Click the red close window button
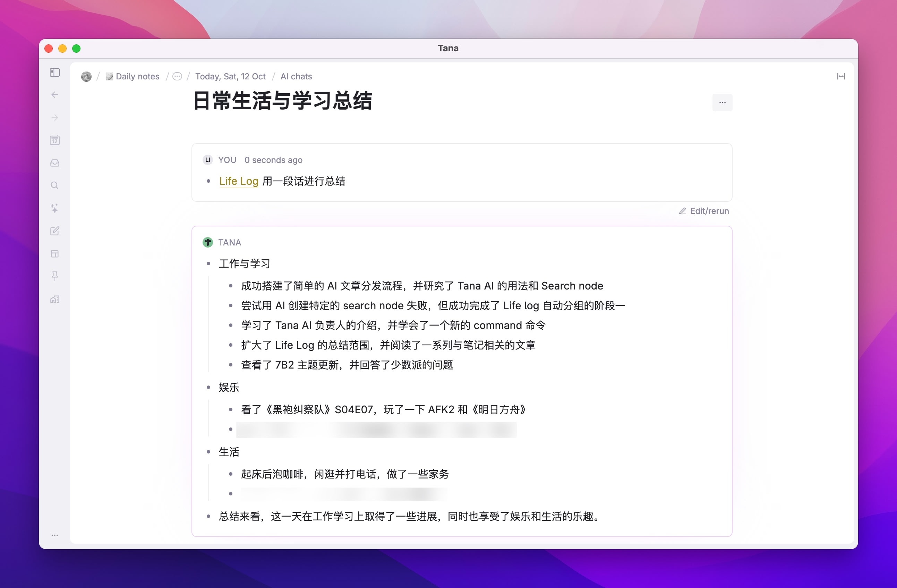897x588 pixels. tap(49, 49)
